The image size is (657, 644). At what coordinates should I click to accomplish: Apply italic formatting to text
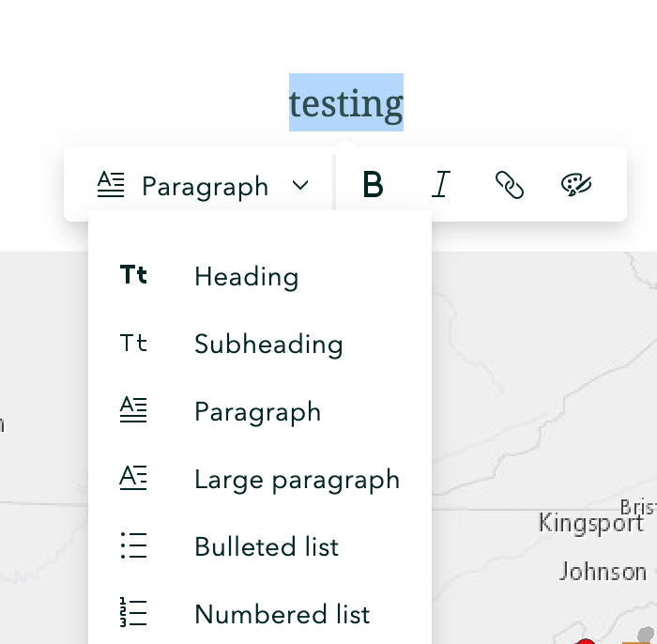click(440, 186)
